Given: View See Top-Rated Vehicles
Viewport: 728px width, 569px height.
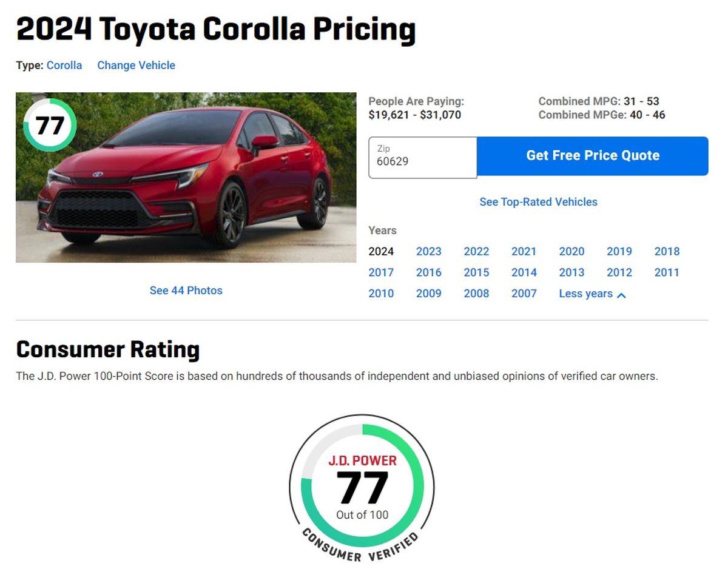Looking at the screenshot, I should click(x=538, y=201).
